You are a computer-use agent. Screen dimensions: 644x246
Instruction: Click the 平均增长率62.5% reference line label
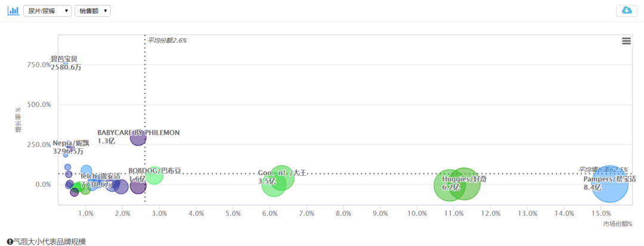pos(603,169)
